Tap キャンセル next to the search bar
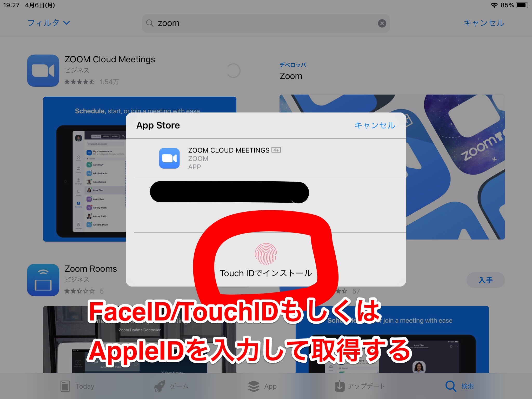 [x=484, y=23]
